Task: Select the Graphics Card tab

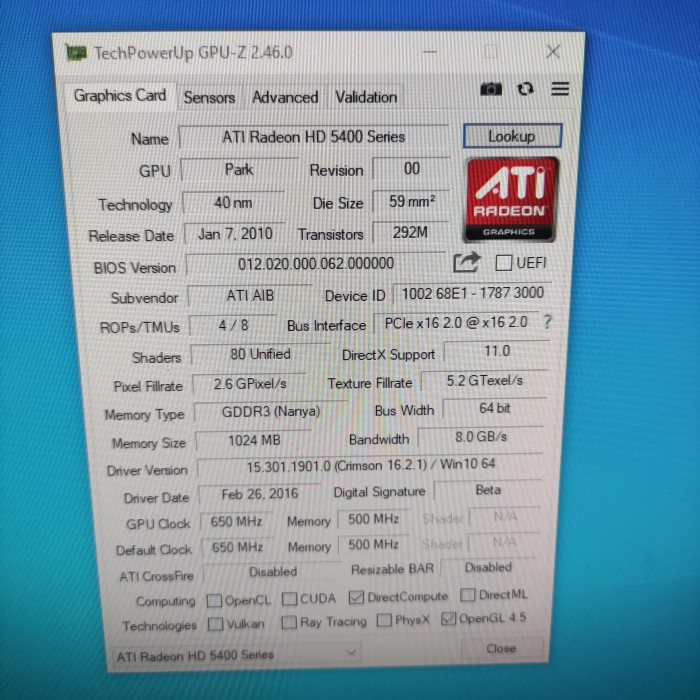Action: (x=120, y=96)
